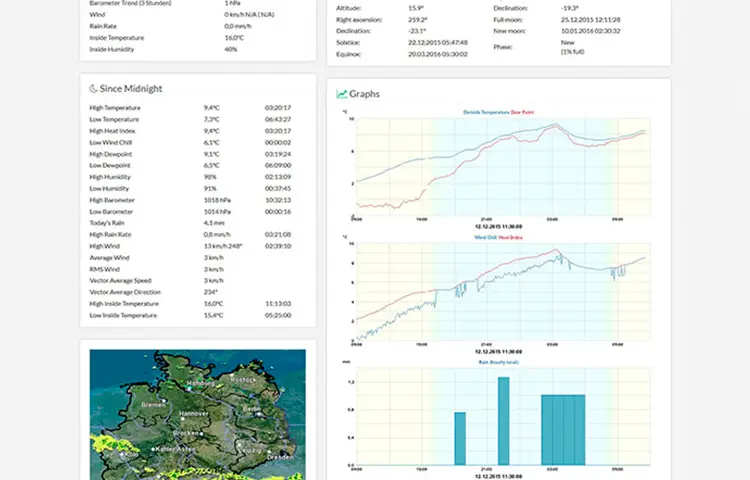The image size is (750, 480).
Task: Select the '16,0°C' Inside Temperature value in top card
Action: tap(234, 38)
